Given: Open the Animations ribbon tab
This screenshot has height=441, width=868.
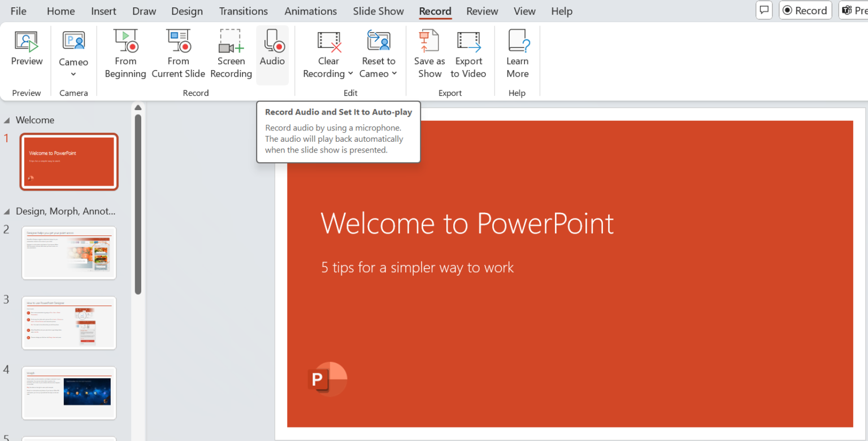Looking at the screenshot, I should click(310, 11).
